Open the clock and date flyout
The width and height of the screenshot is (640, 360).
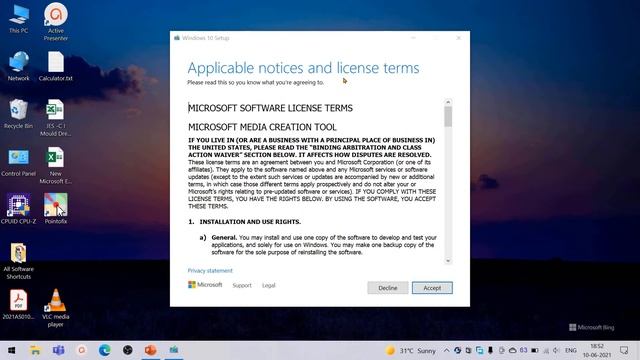click(597, 351)
